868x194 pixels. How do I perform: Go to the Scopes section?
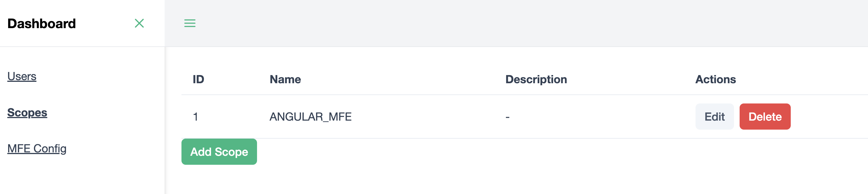27,113
